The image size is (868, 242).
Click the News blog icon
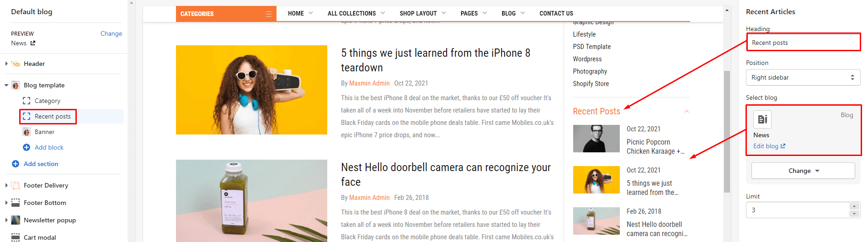[762, 119]
